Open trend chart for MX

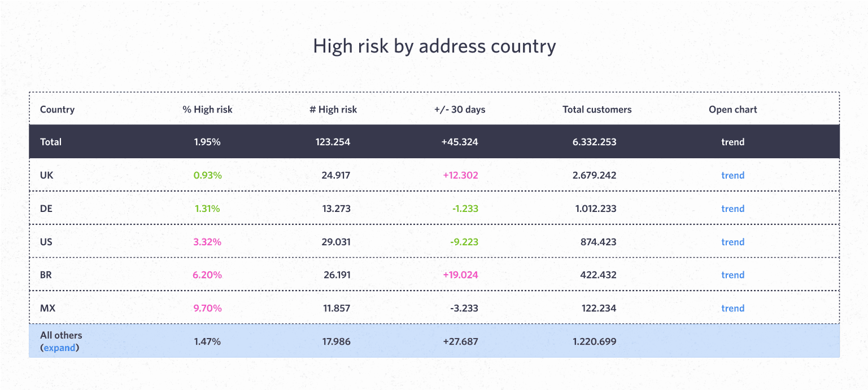[732, 308]
